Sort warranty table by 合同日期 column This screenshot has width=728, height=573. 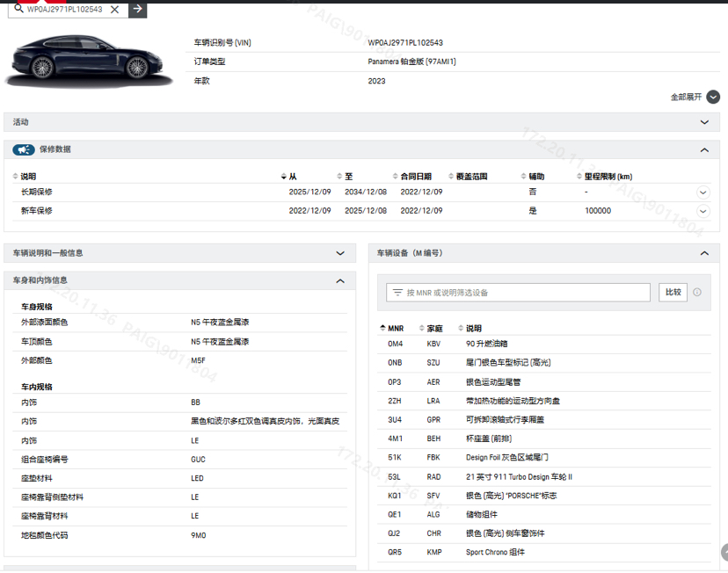[411, 177]
